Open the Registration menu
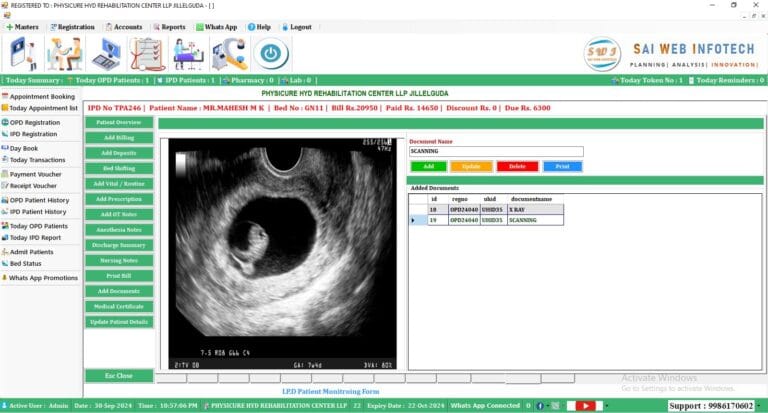The height and width of the screenshot is (413, 768). pyautogui.click(x=72, y=27)
